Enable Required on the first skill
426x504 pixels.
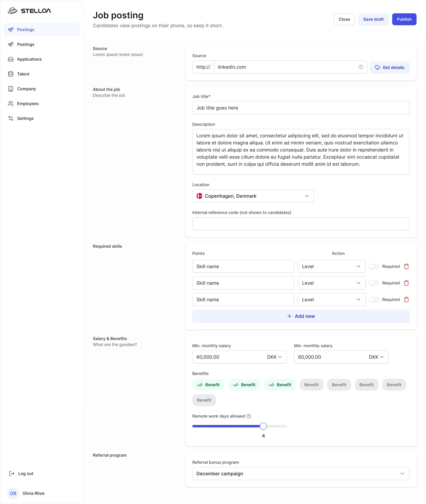click(375, 266)
